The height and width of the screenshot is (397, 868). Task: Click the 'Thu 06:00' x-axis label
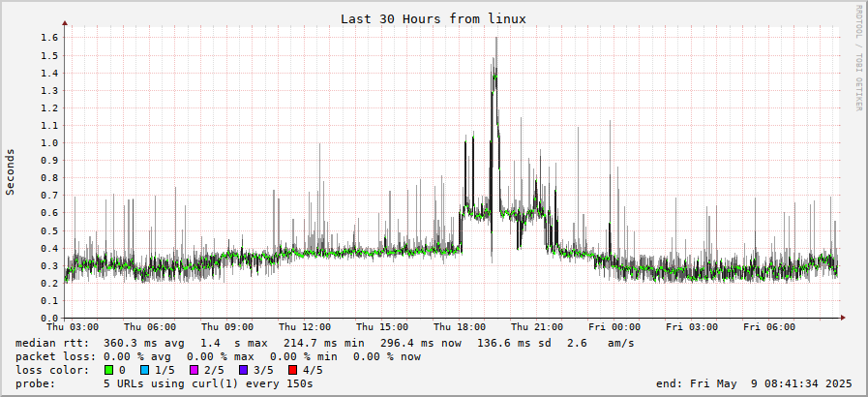tap(150, 327)
